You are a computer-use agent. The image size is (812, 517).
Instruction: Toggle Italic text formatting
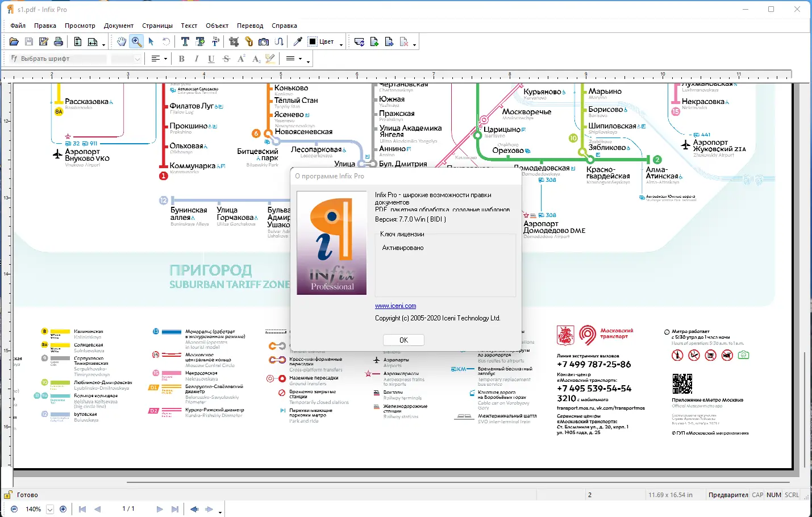pyautogui.click(x=197, y=59)
